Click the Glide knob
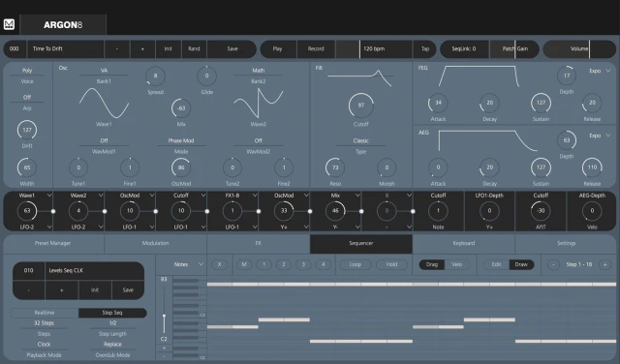Screen dimensions: 620x364 [206, 76]
